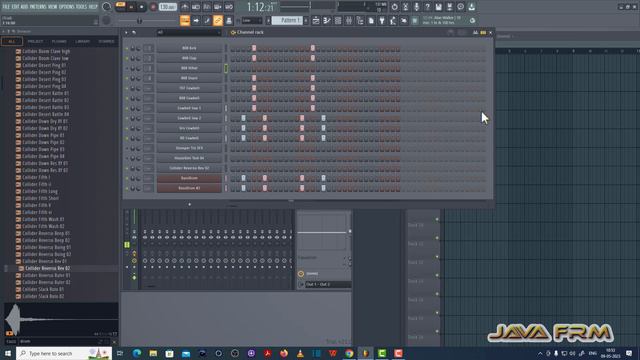Open the Piano roll view icon
This screenshot has width=640, height=360.
(327, 20)
